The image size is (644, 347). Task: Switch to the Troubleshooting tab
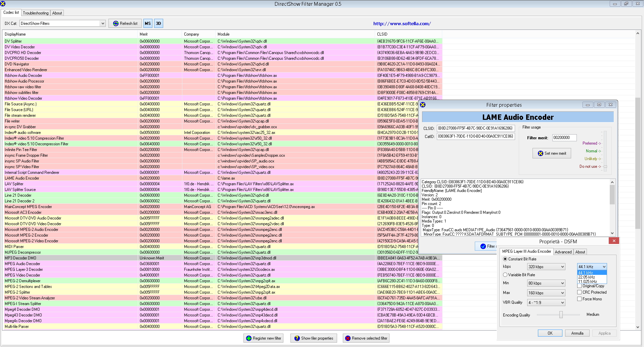coord(36,13)
